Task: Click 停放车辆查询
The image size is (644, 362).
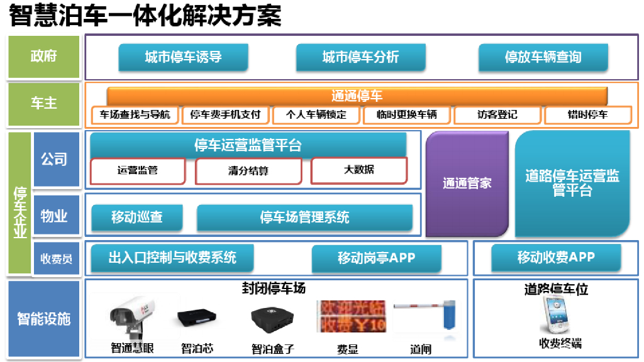Action: tap(543, 57)
